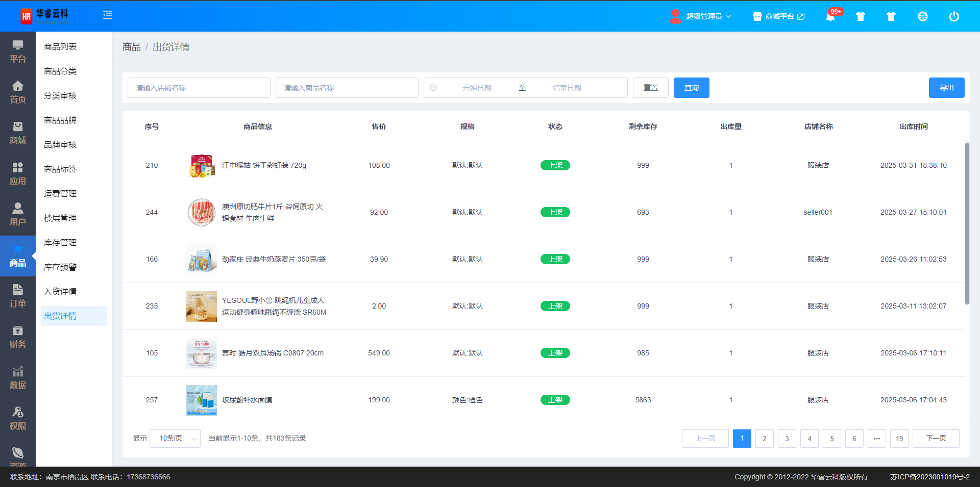980x487 pixels.
Task: Collapse the sidebar with the menu fold icon
Action: [x=108, y=15]
